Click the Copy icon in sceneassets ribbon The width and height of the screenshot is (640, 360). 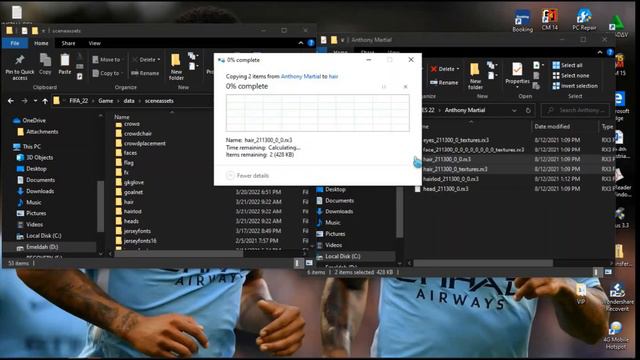(45, 64)
